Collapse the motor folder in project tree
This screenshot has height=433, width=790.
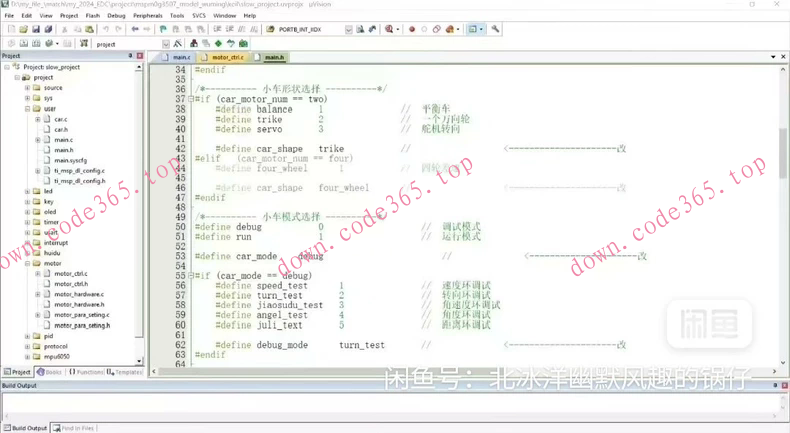pyautogui.click(x=27, y=263)
